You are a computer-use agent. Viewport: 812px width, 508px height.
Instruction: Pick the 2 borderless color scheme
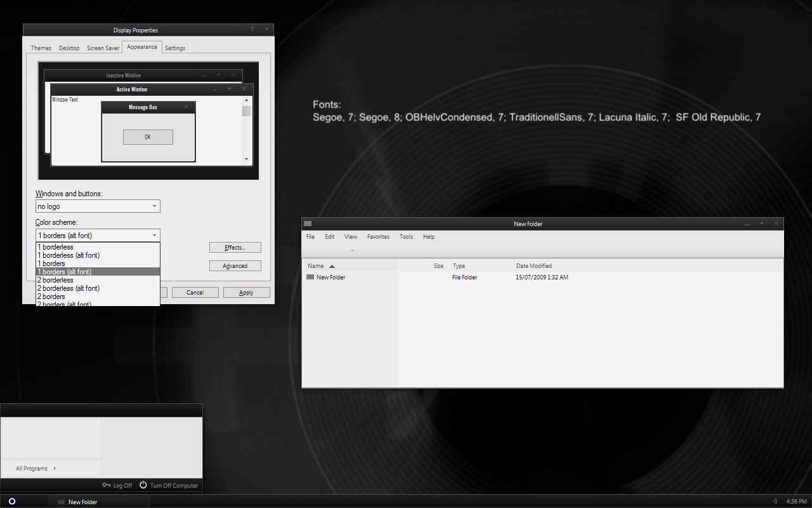98,280
